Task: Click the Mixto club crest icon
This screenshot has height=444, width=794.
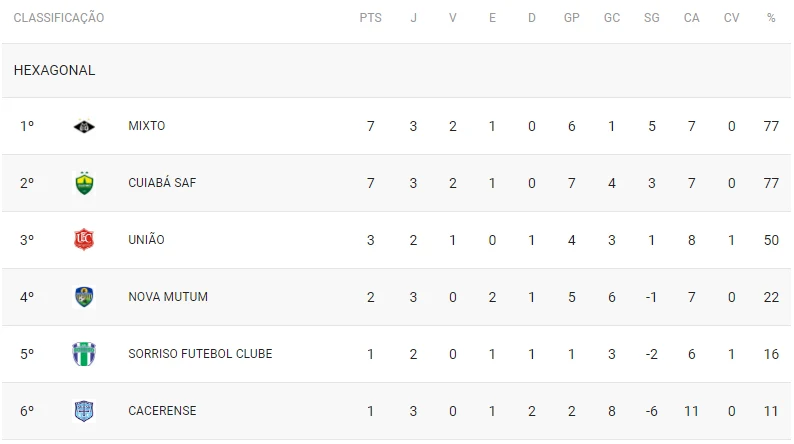Action: (x=84, y=126)
